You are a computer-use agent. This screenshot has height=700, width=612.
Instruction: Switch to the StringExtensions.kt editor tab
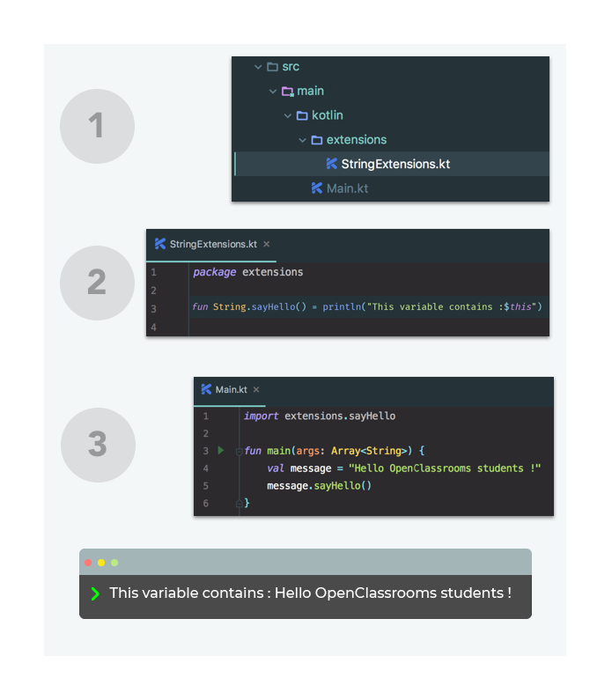coord(212,244)
